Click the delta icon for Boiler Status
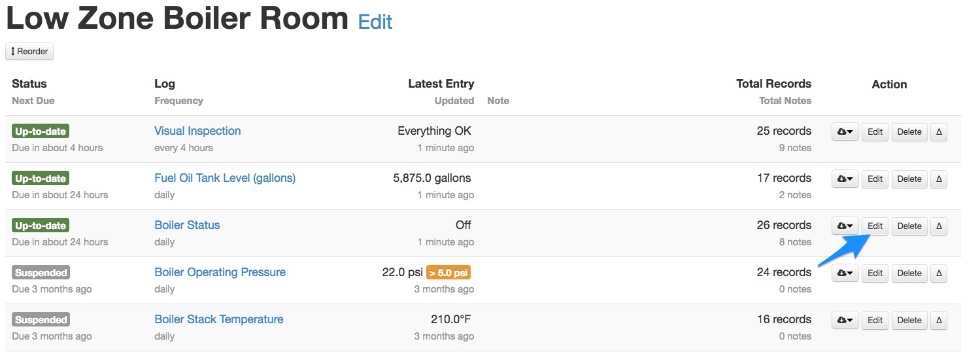This screenshot has height=352, width=980. pyautogui.click(x=939, y=226)
